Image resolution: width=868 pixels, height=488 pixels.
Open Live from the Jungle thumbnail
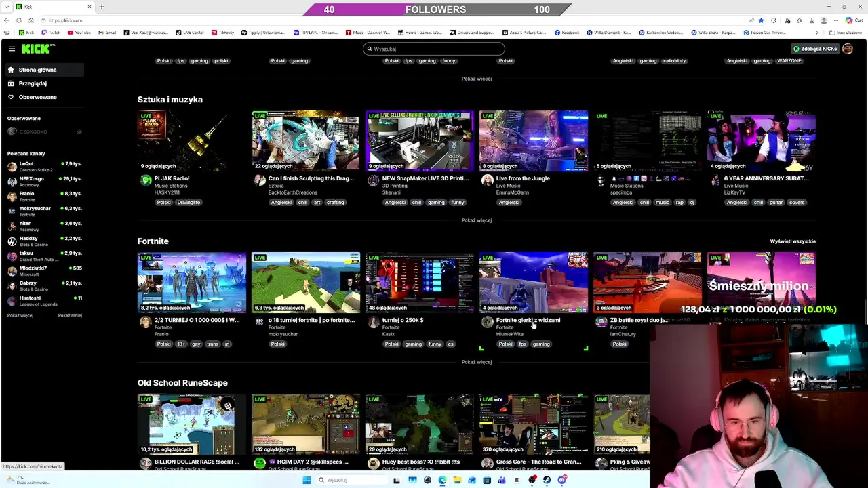[534, 141]
